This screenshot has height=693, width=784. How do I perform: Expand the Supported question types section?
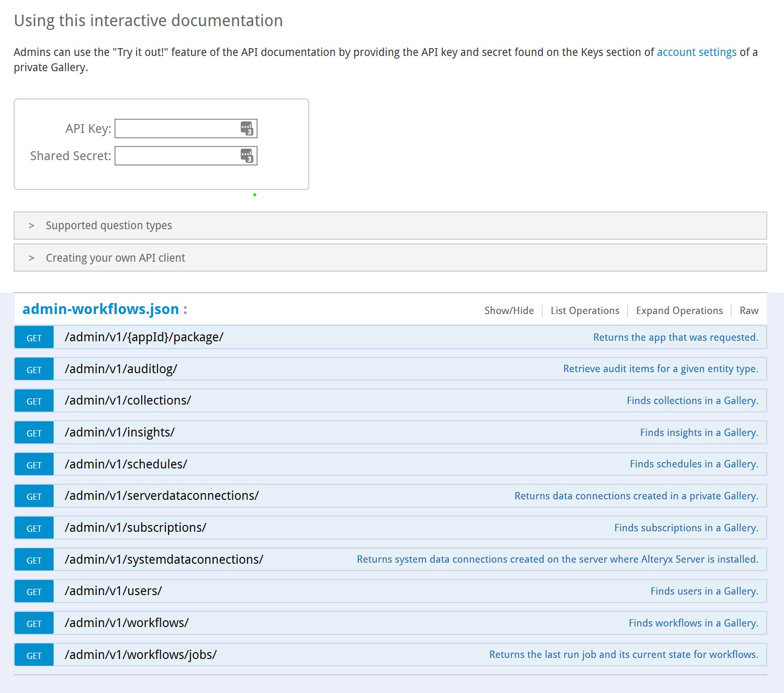(109, 225)
